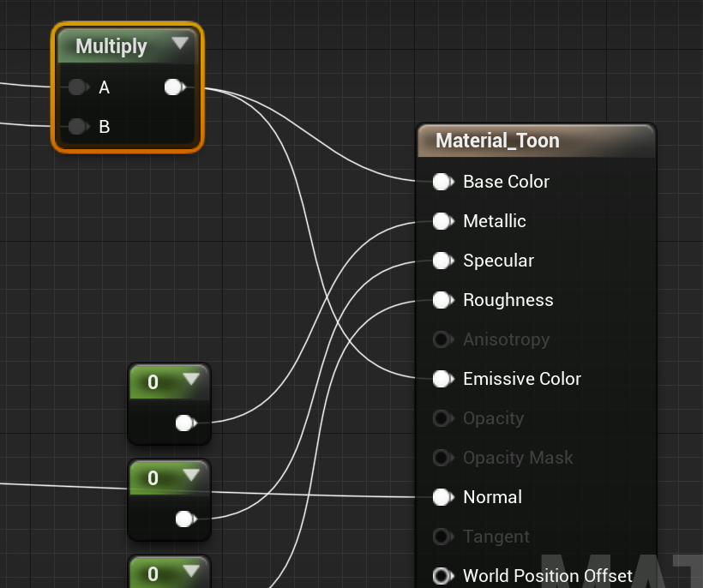Click the "World Position Offset" label text

click(x=548, y=575)
